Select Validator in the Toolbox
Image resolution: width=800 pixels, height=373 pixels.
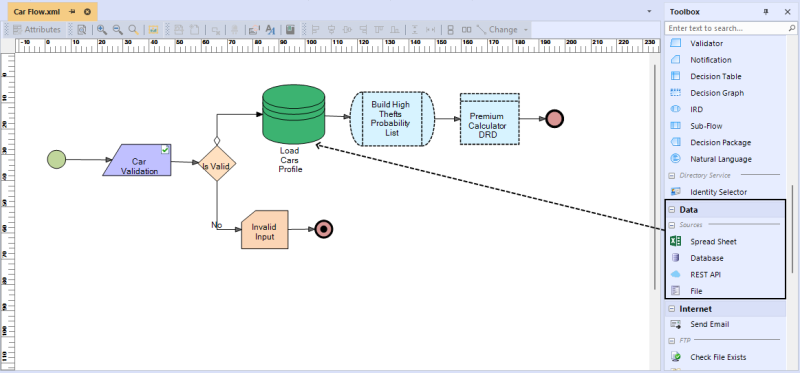point(706,43)
